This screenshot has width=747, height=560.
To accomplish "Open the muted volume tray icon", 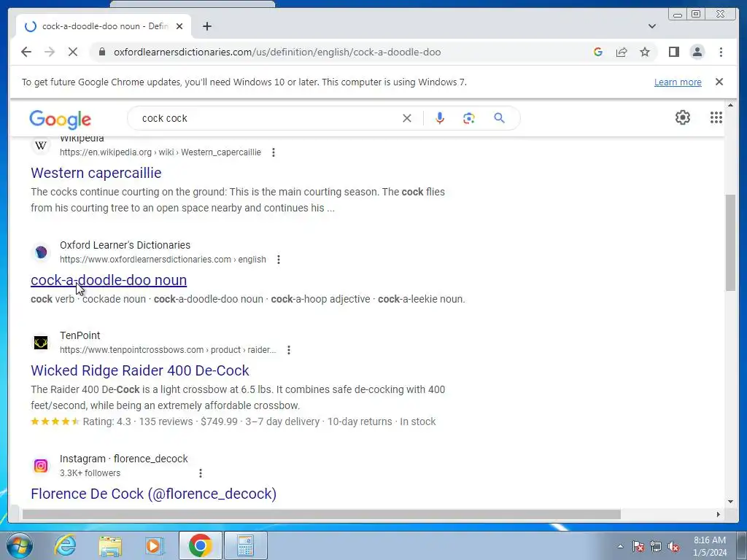I will click(x=673, y=546).
